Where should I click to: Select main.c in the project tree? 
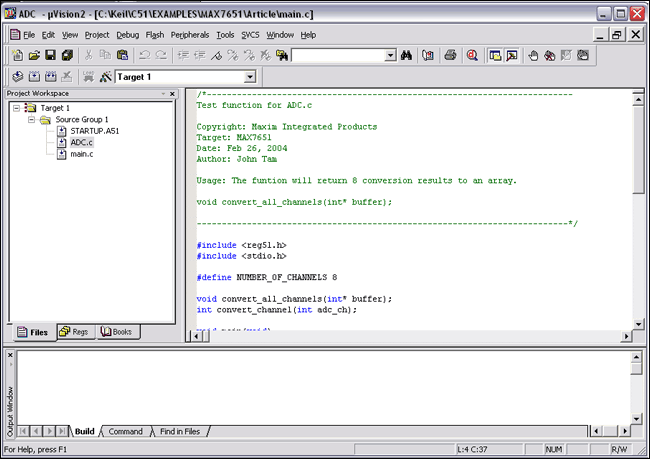81,153
